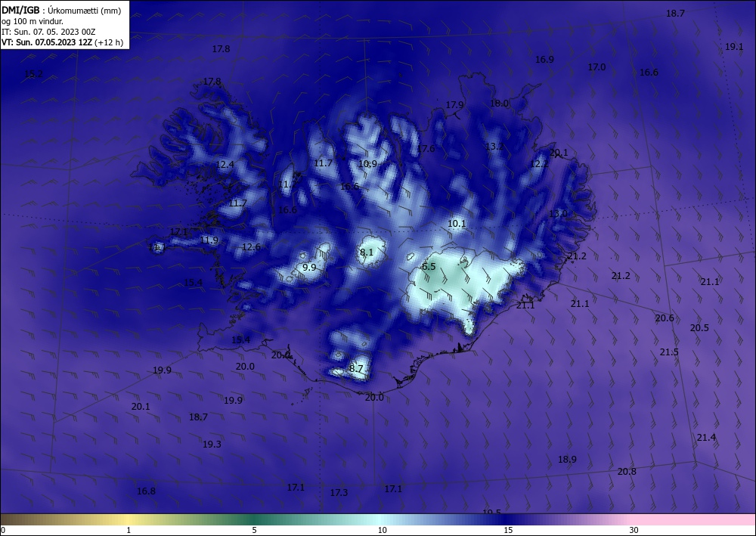The image size is (756, 536).
Task: Click the map value '8.7' near south coast
Action: click(356, 369)
